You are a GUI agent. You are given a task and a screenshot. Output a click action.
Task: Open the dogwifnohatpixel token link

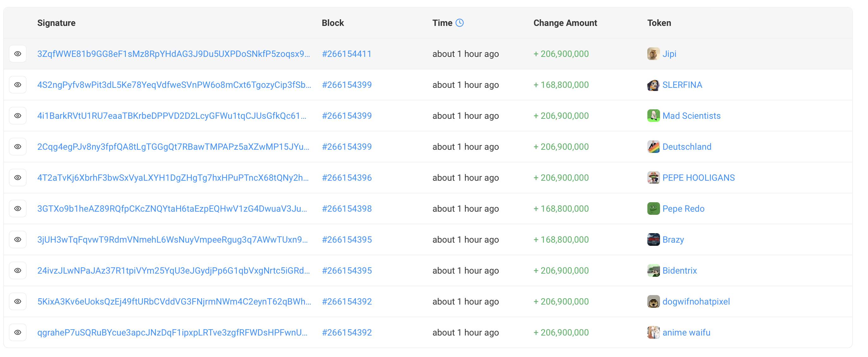[696, 302]
